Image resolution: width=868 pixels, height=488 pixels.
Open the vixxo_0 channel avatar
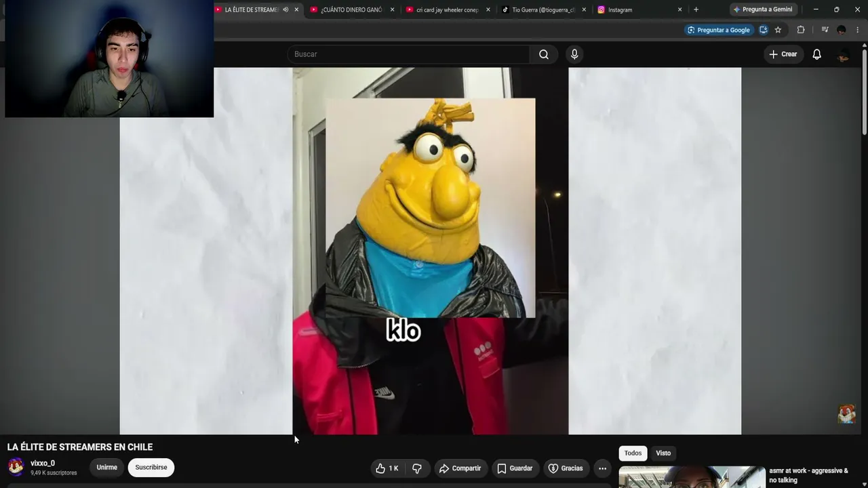click(16, 467)
